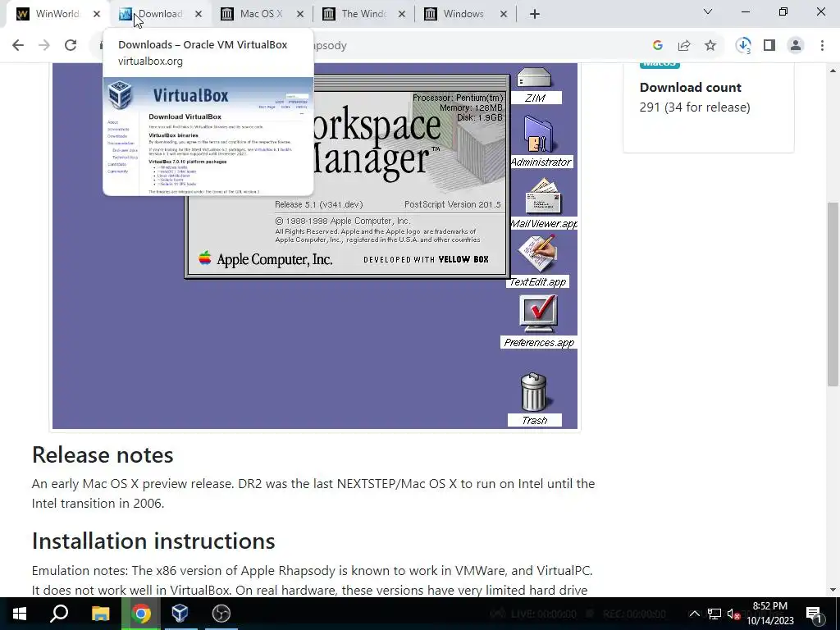Reload the current page
840x630 pixels.
coord(71,45)
